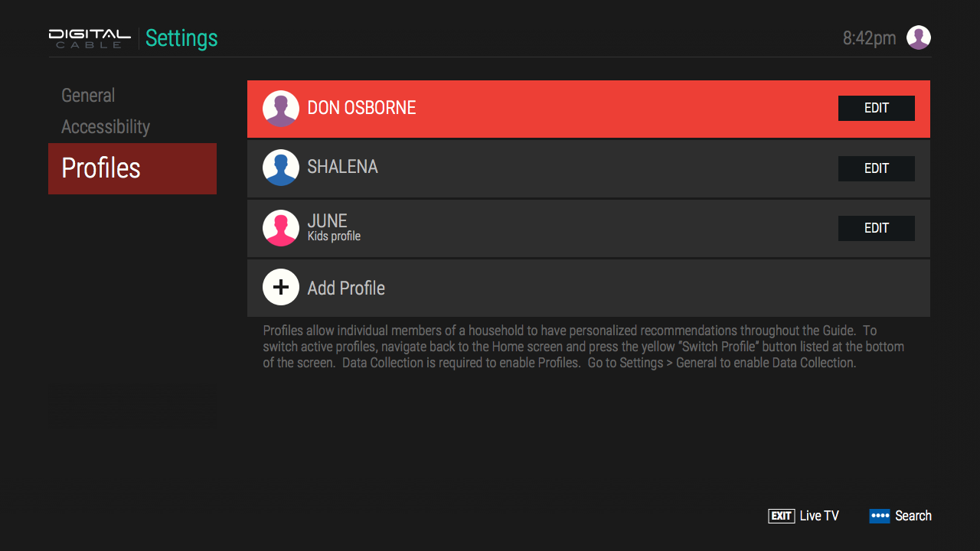Select the June name label
This screenshot has height=551, width=980.
click(x=327, y=222)
